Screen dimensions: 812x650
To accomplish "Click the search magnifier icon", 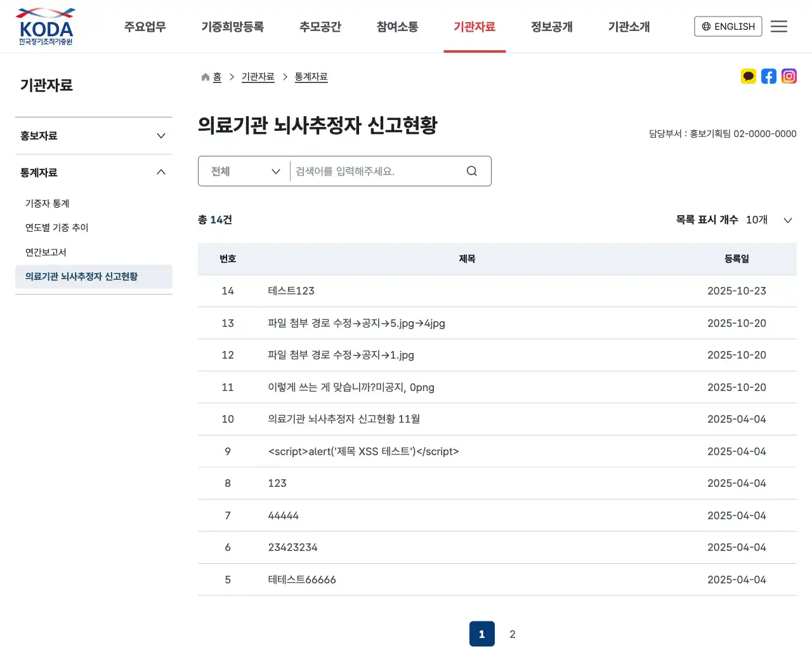I will 471,171.
